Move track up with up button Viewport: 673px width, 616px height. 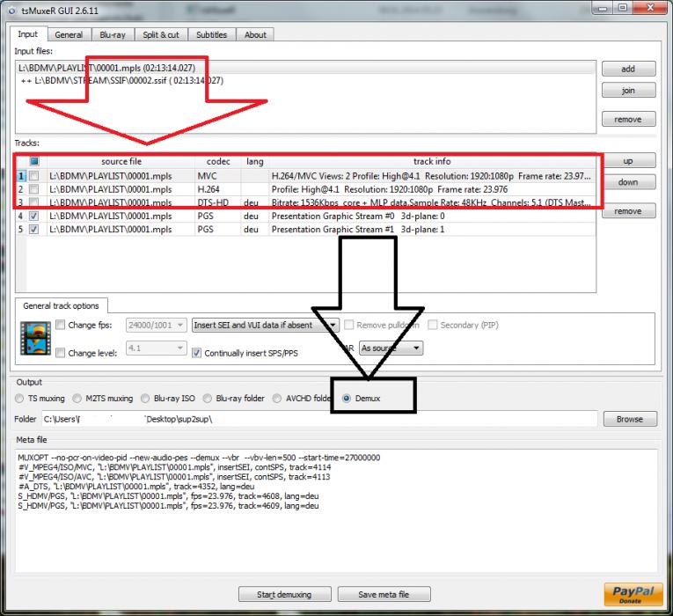(628, 161)
